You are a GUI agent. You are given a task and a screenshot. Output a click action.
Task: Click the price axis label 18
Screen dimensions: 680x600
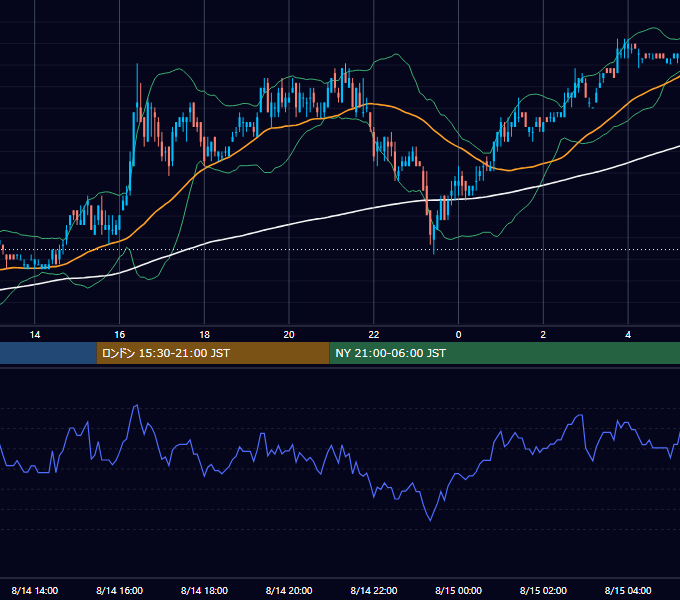tap(204, 335)
